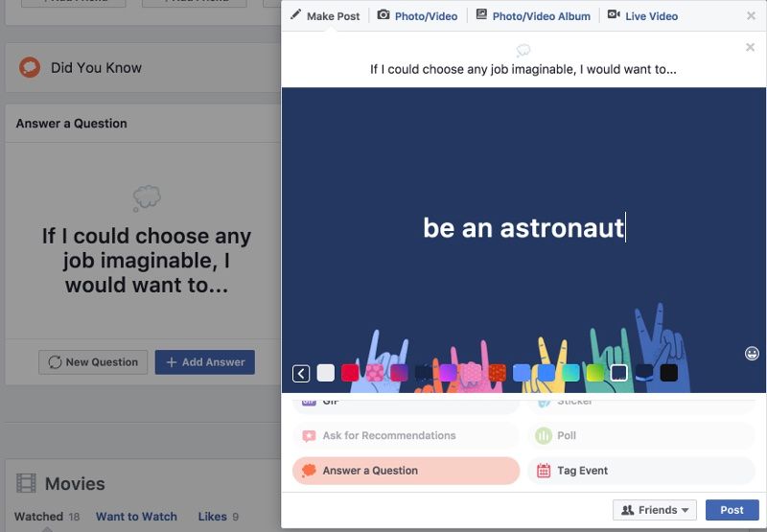Click the Did You Know speech bubble icon
Screen dimensions: 767x532
tap(30, 67)
